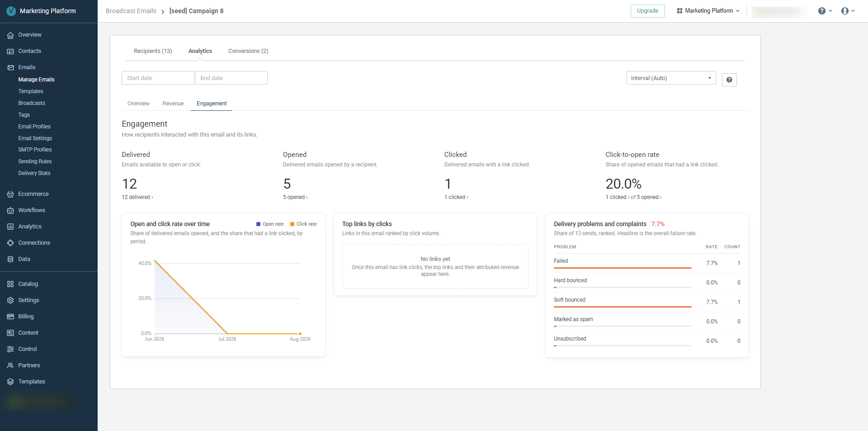Open Tags in sidebar

(x=24, y=115)
